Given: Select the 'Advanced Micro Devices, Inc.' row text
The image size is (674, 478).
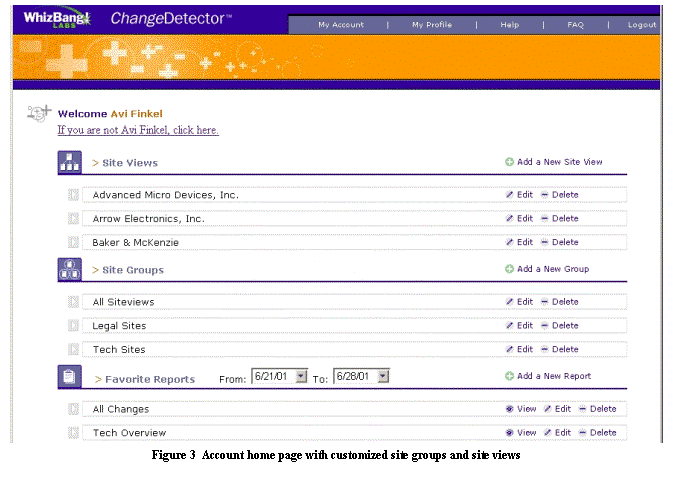Looking at the screenshot, I should pos(165,195).
